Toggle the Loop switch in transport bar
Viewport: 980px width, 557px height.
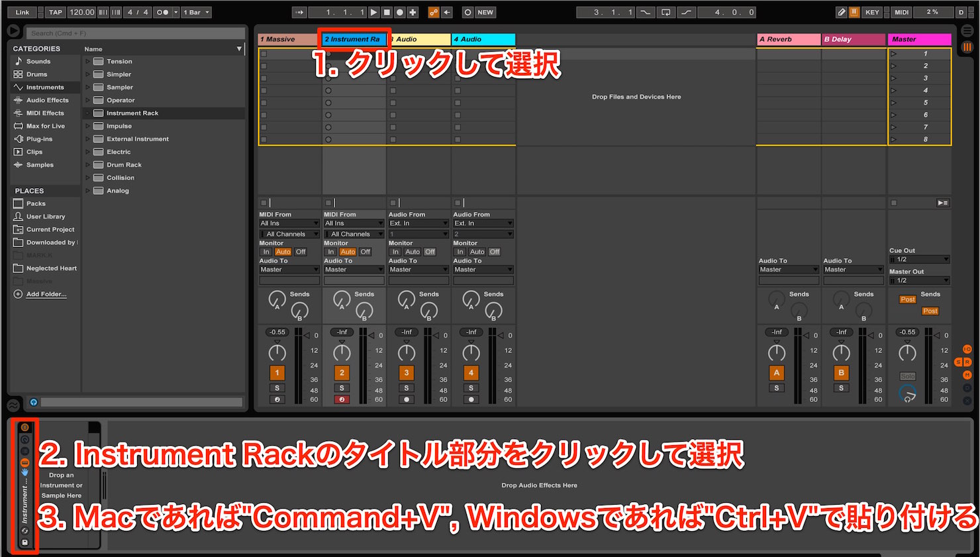point(665,12)
